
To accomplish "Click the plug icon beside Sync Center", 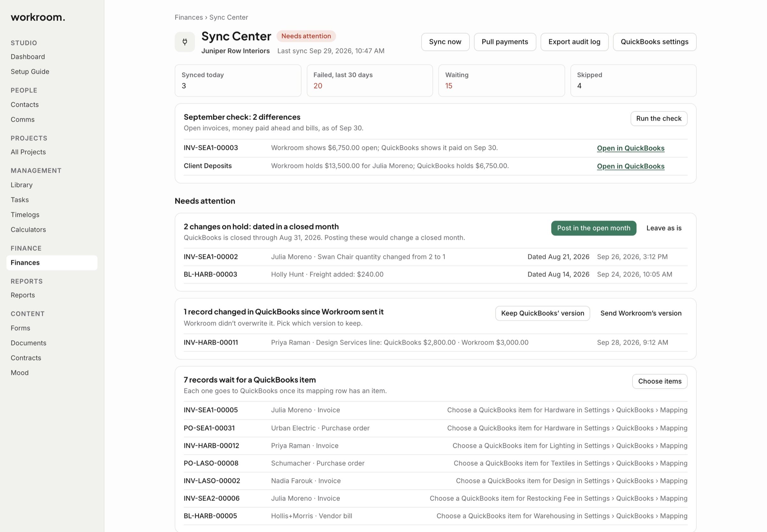I will [x=184, y=42].
